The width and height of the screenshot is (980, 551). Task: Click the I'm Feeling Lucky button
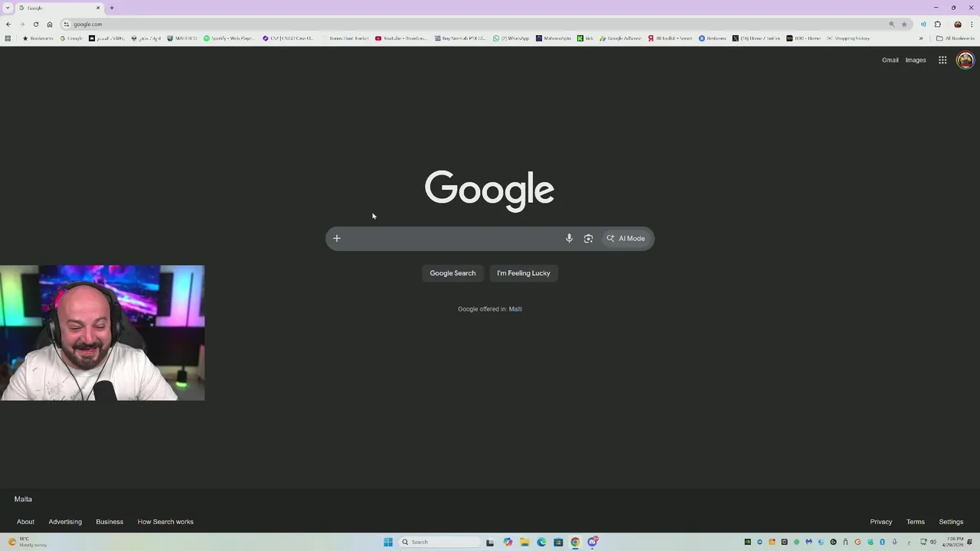tap(524, 273)
